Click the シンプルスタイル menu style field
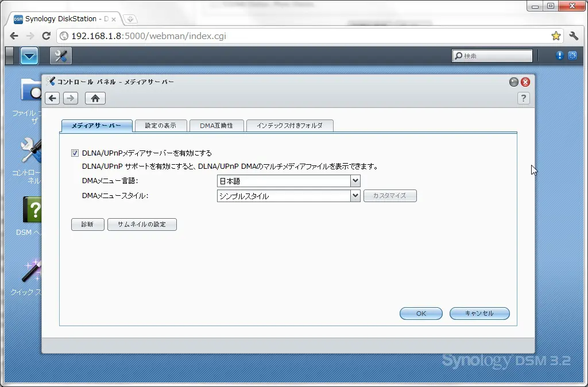The image size is (588, 387). point(284,196)
